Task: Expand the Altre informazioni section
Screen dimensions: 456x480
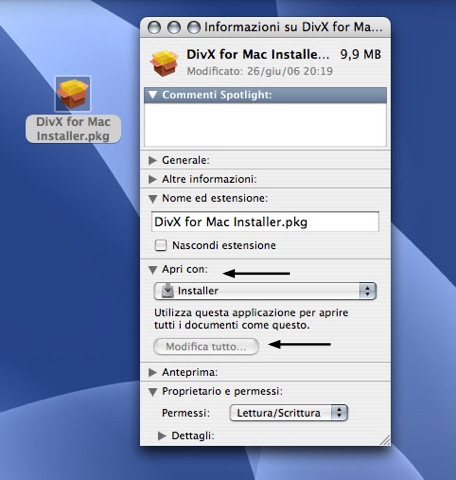Action: point(153,179)
